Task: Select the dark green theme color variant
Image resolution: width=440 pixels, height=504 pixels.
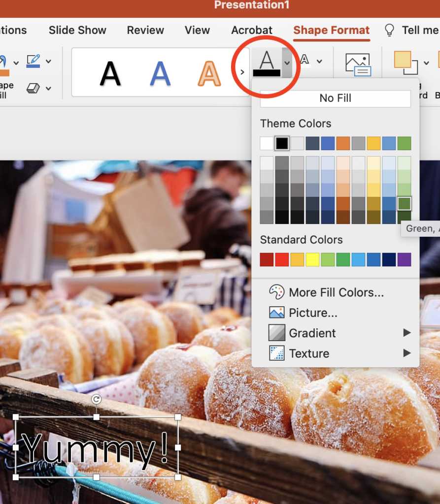Action: click(403, 203)
